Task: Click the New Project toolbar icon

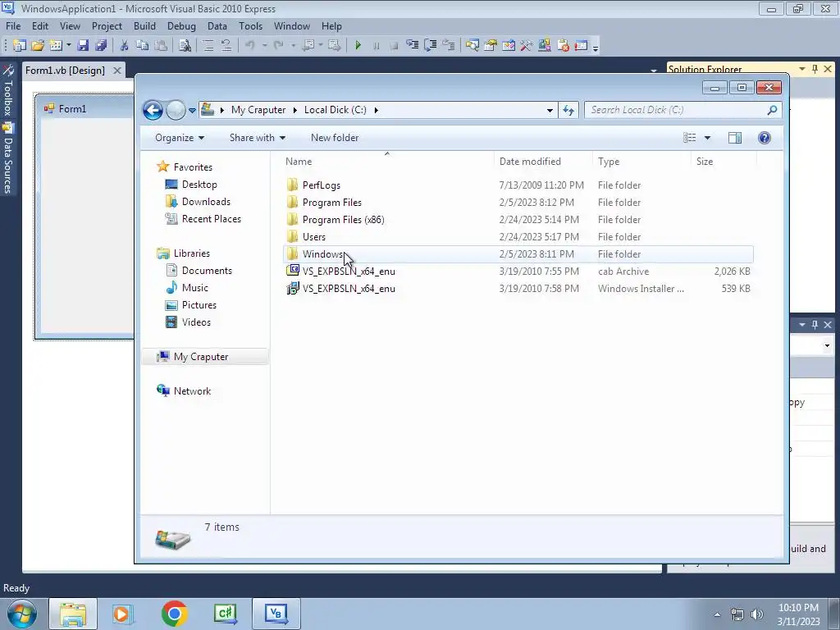Action: pyautogui.click(x=20, y=46)
